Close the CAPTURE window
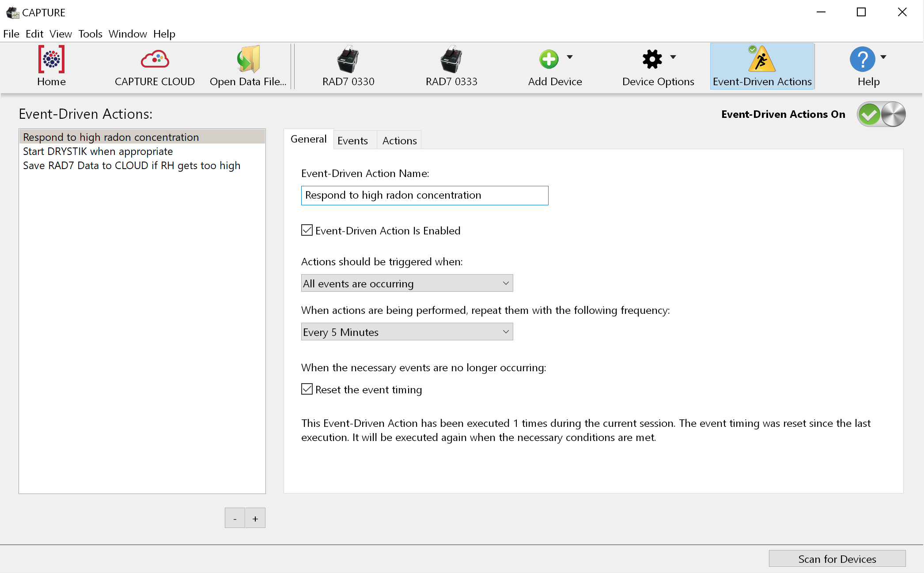This screenshot has height=573, width=924. click(902, 12)
